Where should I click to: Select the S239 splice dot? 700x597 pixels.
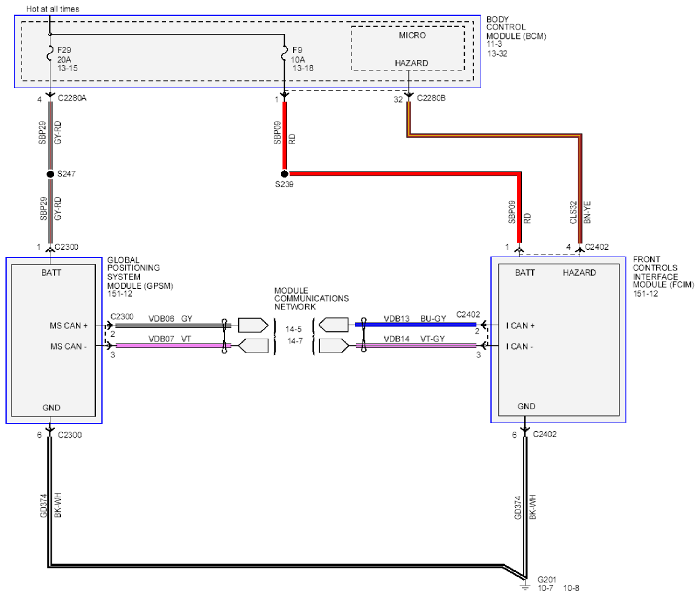[285, 174]
